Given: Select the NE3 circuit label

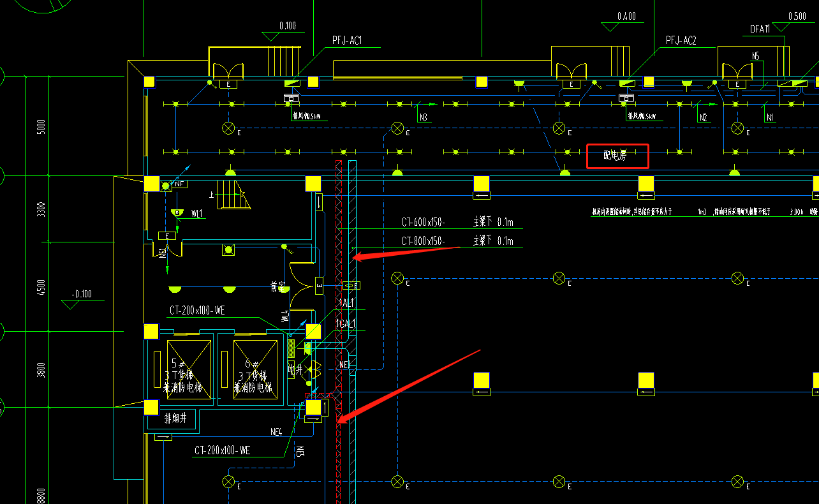Looking at the screenshot, I should tap(345, 364).
